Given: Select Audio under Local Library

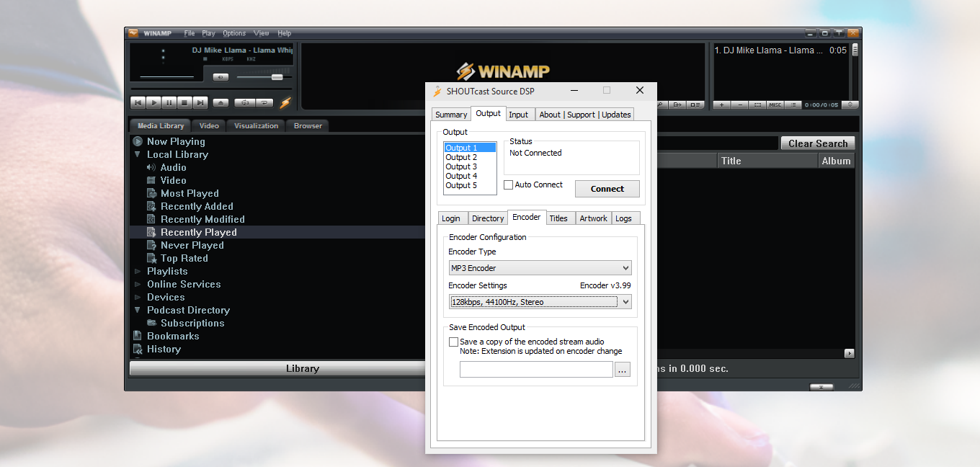Looking at the screenshot, I should [173, 167].
